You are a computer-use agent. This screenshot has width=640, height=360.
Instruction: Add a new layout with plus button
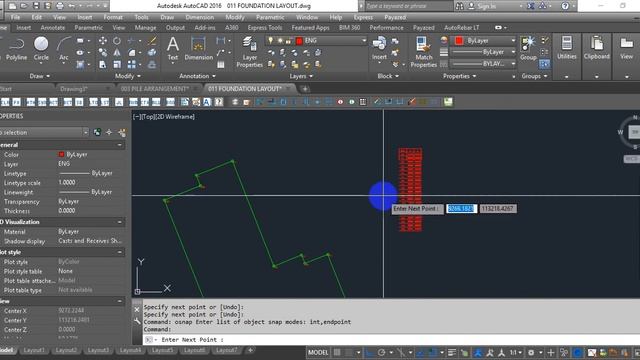[x=250, y=350]
